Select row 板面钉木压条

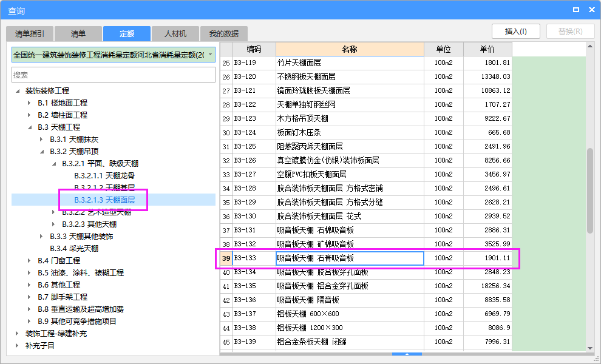(366, 133)
